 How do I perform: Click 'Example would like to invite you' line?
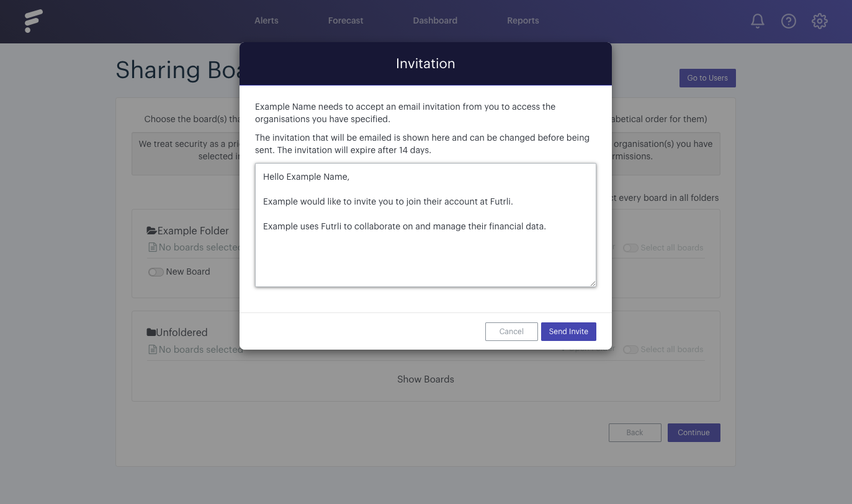[388, 201]
